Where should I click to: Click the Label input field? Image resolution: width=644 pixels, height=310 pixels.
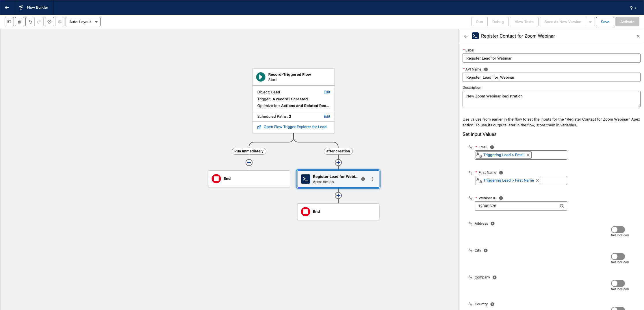[551, 58]
